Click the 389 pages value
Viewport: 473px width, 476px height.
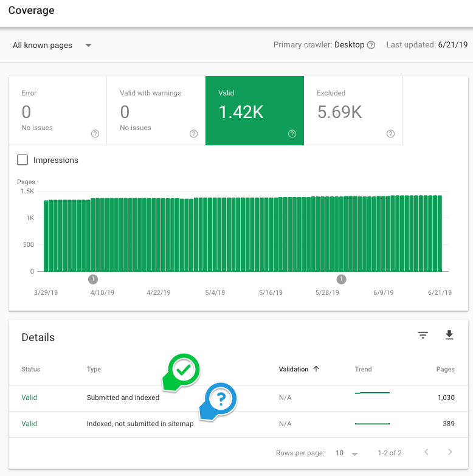[x=449, y=424]
